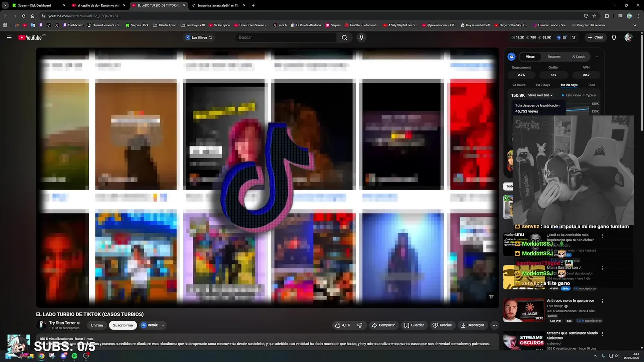644x362 pixels.
Task: Start voice search with the microphone icon
Action: [361, 37]
